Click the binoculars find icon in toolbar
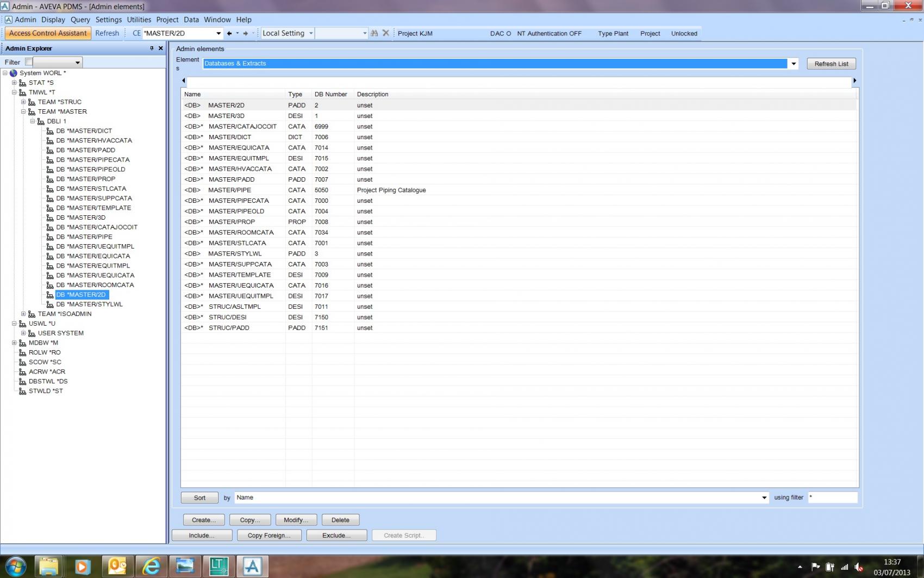 [x=374, y=33]
